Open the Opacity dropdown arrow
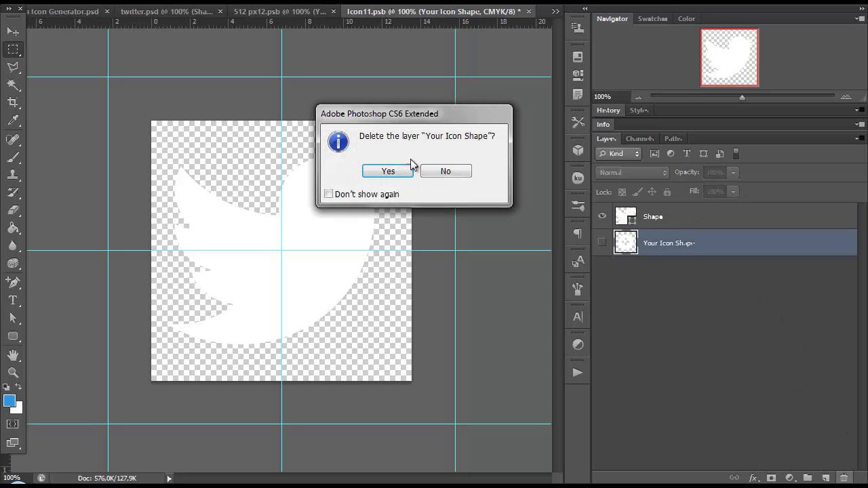This screenshot has height=488, width=868. pyautogui.click(x=733, y=172)
